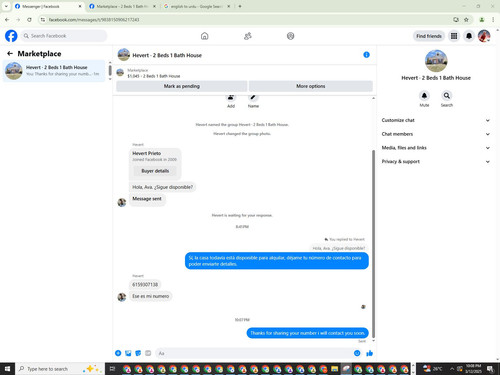500x375 pixels.
Task: Close the Google Search tab
Action: (x=229, y=6)
